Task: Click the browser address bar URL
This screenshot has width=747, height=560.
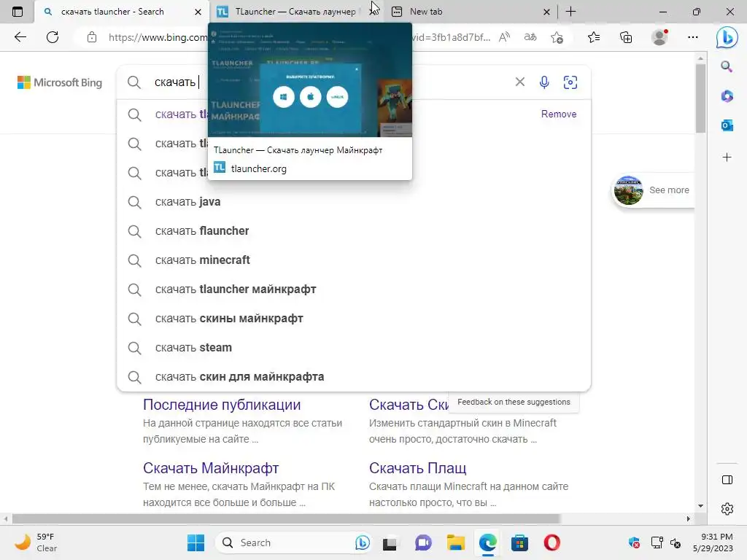Action: (158, 37)
